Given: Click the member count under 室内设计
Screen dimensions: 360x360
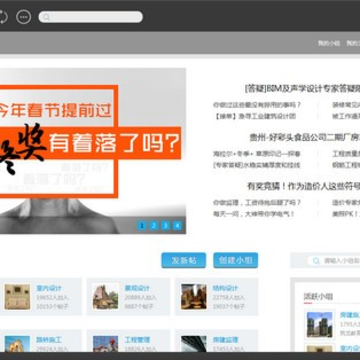Looking at the screenshot, I should click(x=52, y=297).
